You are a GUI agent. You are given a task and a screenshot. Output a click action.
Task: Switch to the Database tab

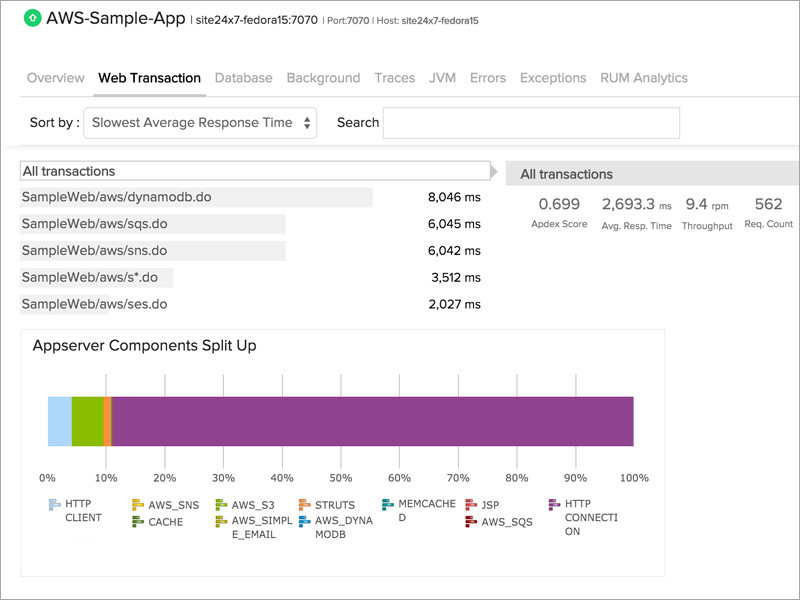(246, 78)
